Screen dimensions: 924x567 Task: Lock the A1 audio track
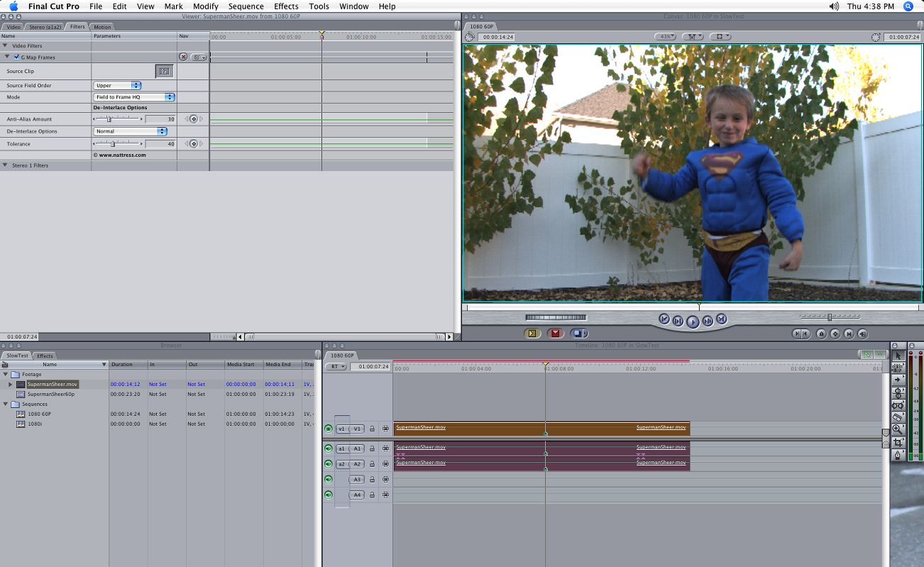tap(372, 448)
